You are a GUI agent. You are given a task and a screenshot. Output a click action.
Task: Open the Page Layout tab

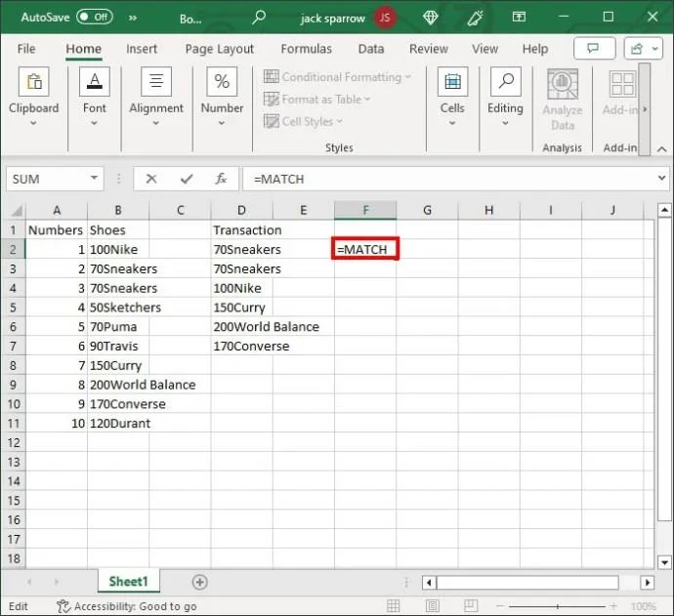[219, 49]
